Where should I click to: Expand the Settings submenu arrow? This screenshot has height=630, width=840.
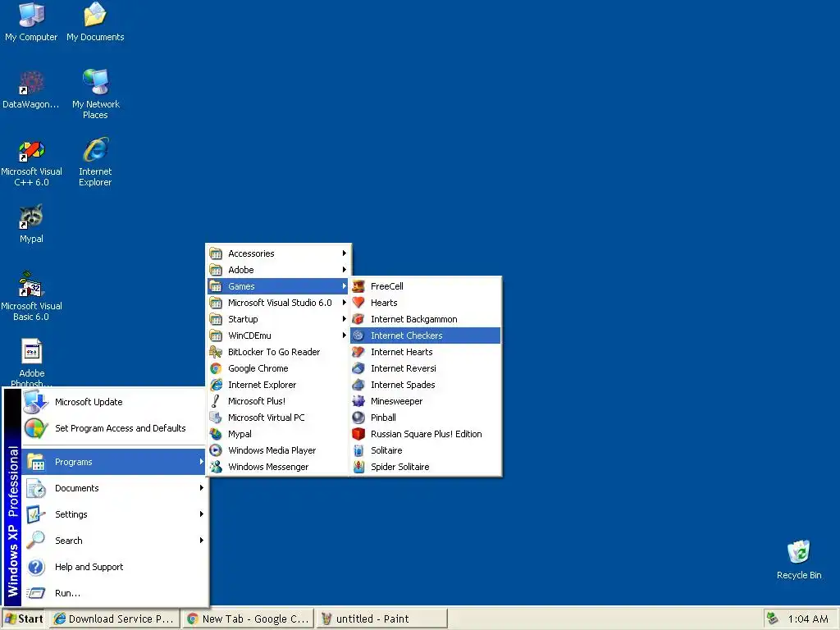point(202,514)
